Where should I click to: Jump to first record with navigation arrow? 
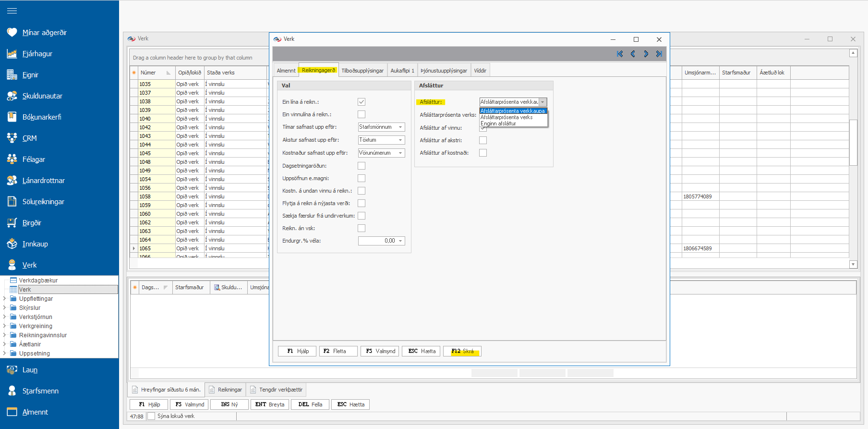pyautogui.click(x=620, y=54)
